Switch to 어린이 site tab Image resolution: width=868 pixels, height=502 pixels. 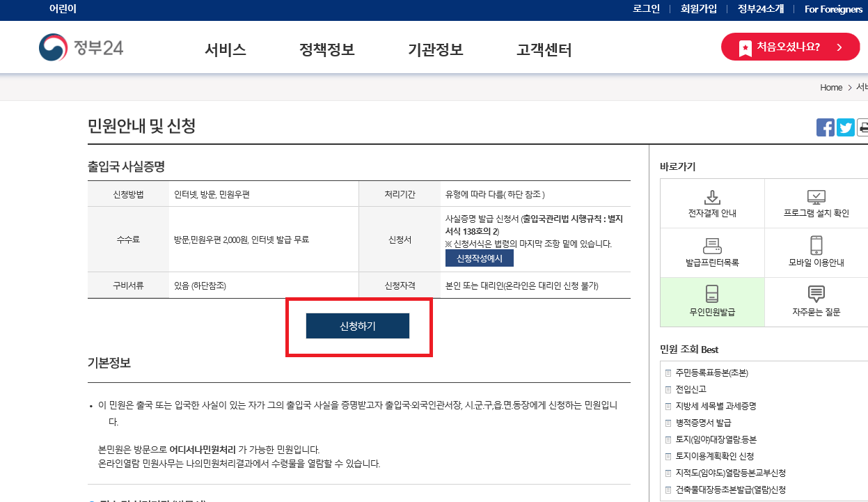pos(63,9)
